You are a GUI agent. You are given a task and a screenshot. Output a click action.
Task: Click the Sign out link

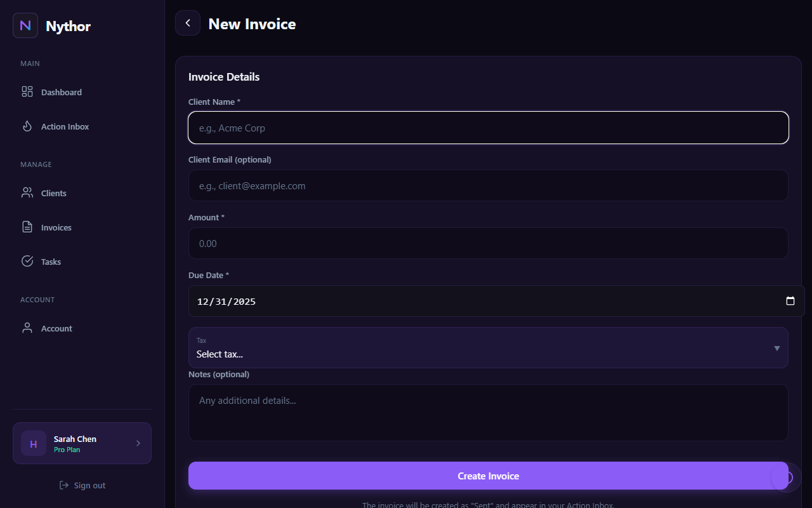pos(89,485)
